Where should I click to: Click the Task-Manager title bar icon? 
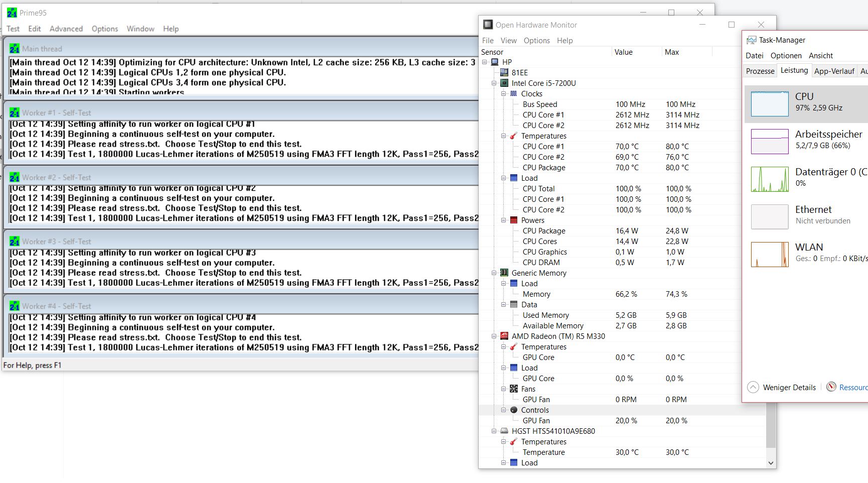(752, 40)
